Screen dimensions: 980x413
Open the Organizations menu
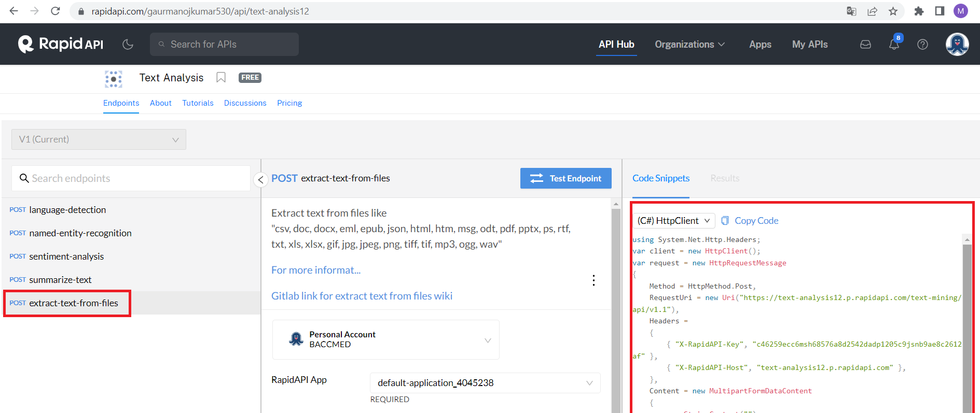coord(689,45)
